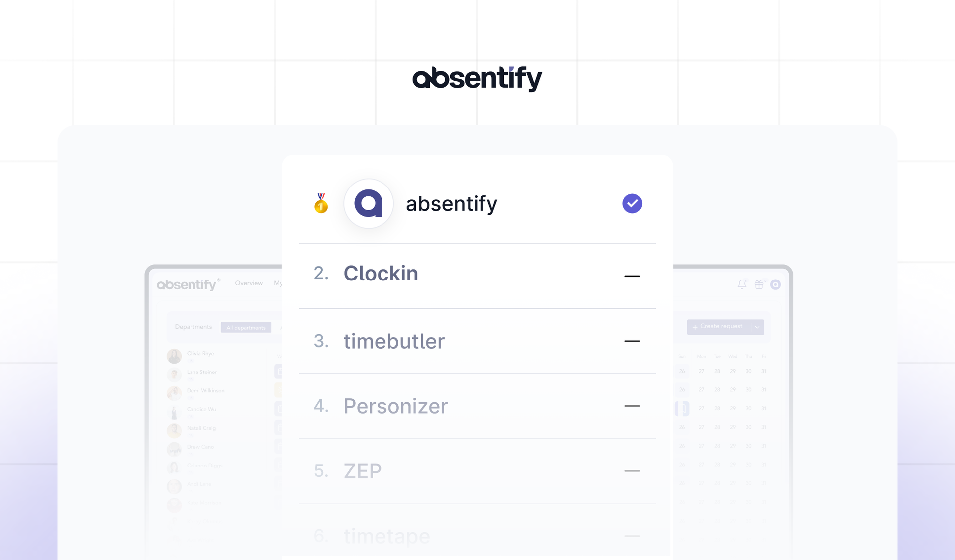Screen dimensions: 955x560
Task: Toggle the dash indicator for Clockin
Action: 632,276
